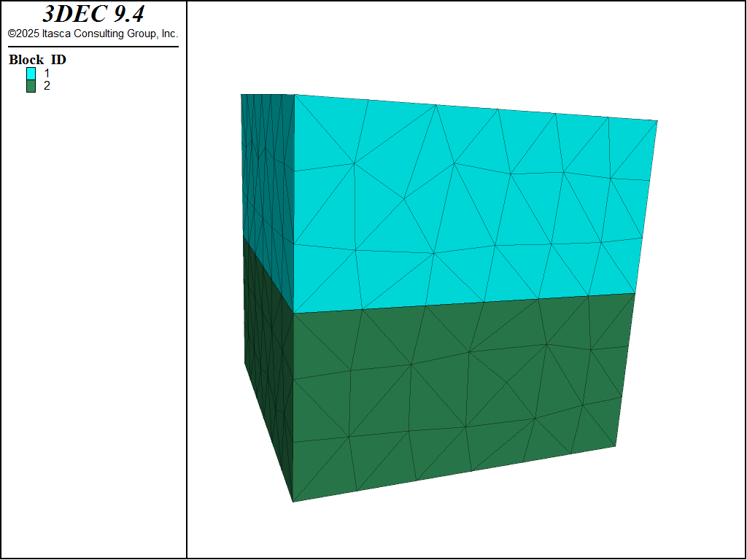Image resolution: width=747 pixels, height=560 pixels.
Task: Click the vertical border between legend and viewport
Action: click(187, 292)
